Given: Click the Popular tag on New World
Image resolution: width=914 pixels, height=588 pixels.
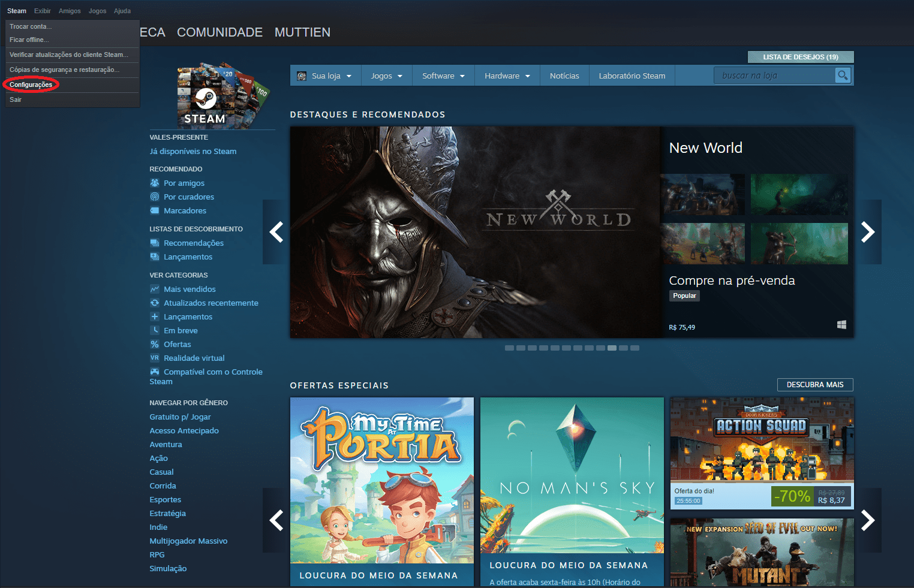Looking at the screenshot, I should coord(684,295).
